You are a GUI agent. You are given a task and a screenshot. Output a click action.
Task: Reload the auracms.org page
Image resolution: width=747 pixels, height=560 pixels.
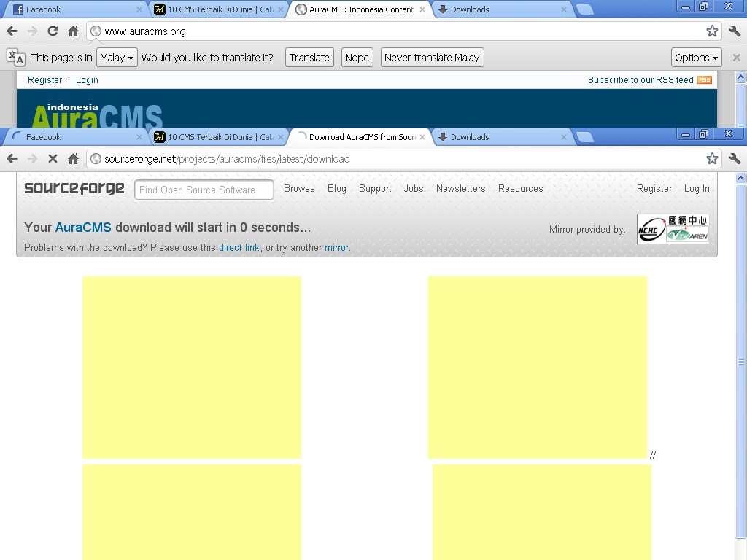tap(53, 31)
